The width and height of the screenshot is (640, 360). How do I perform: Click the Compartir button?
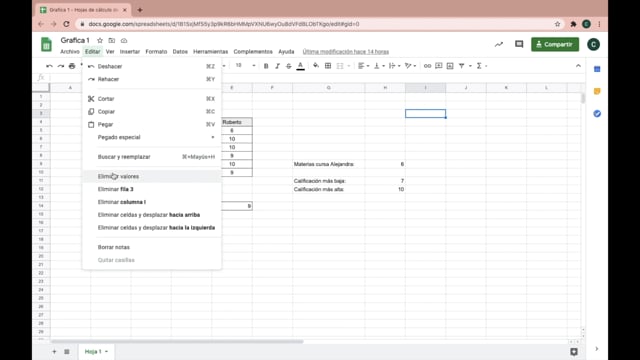click(555, 44)
